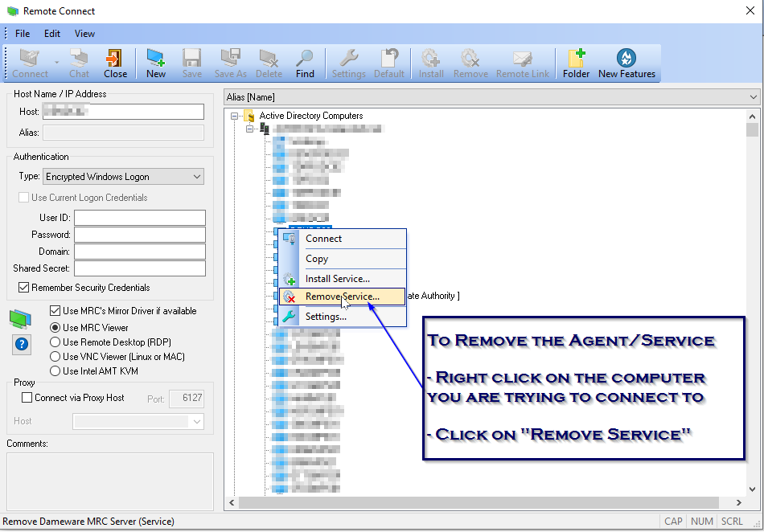Collapse the Active Directory Computers node
Image resolution: width=764 pixels, height=532 pixels.
pos(235,116)
